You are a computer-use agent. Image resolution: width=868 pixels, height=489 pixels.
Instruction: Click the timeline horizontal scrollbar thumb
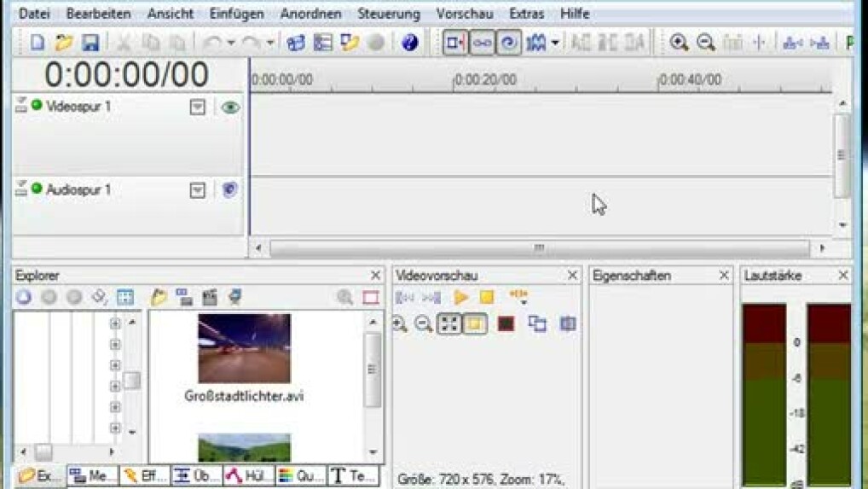click(x=539, y=248)
